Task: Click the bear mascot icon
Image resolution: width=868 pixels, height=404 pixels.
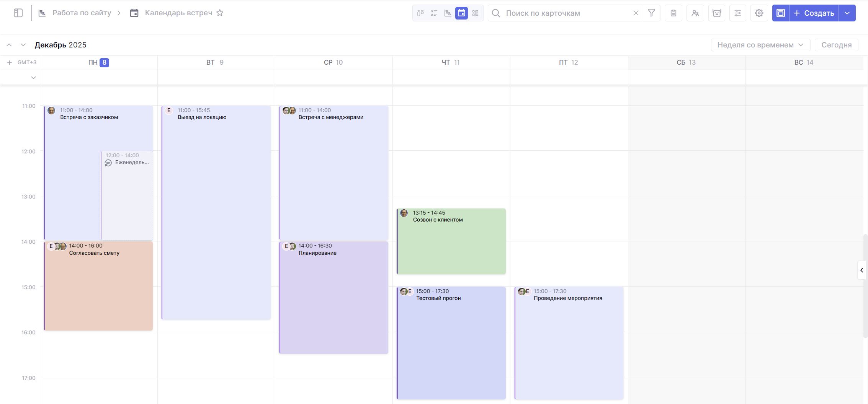Action: click(x=717, y=13)
